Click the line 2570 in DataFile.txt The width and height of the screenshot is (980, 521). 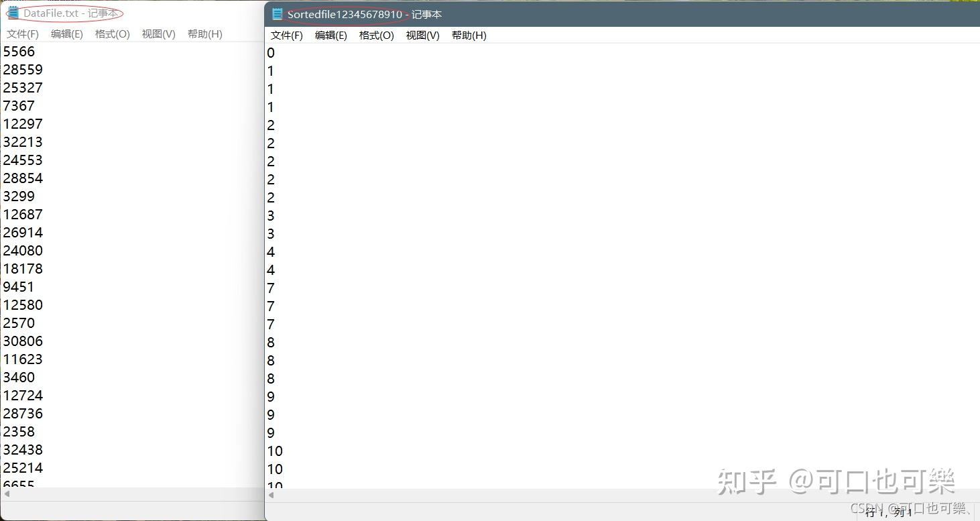coord(19,323)
